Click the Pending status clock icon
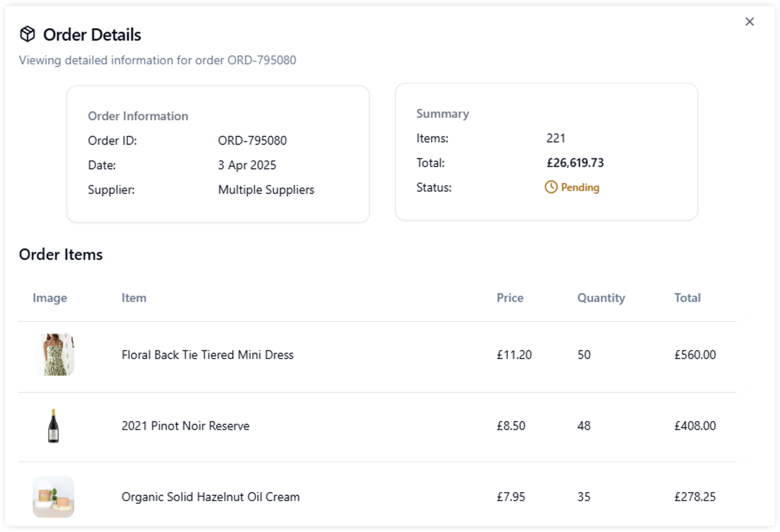Screen dimensions: 780x532 pyautogui.click(x=551, y=187)
